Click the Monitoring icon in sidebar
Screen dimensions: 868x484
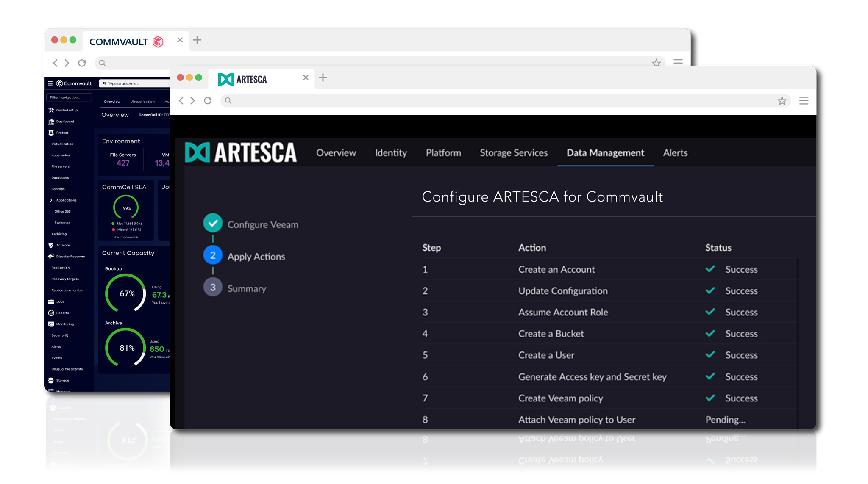pos(51,324)
